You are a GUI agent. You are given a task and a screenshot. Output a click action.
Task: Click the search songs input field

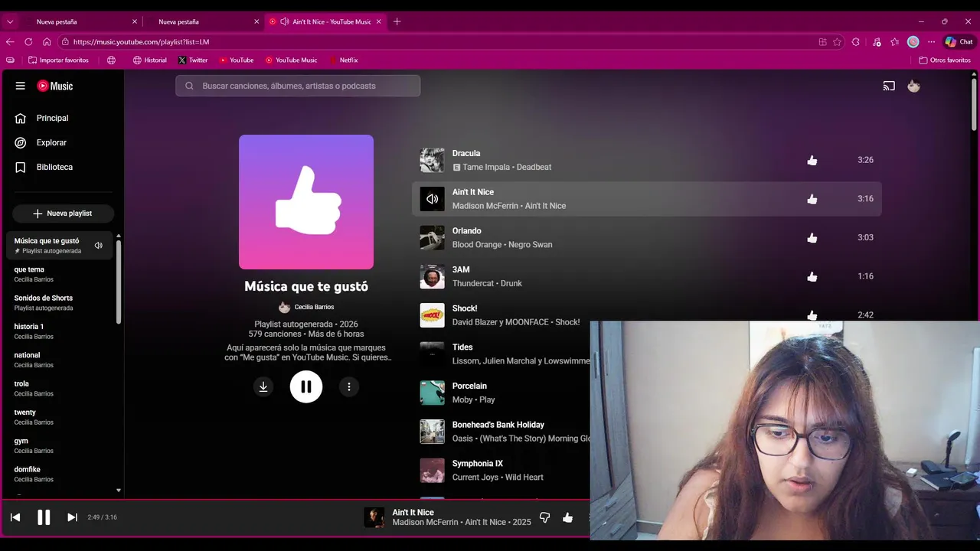(298, 86)
